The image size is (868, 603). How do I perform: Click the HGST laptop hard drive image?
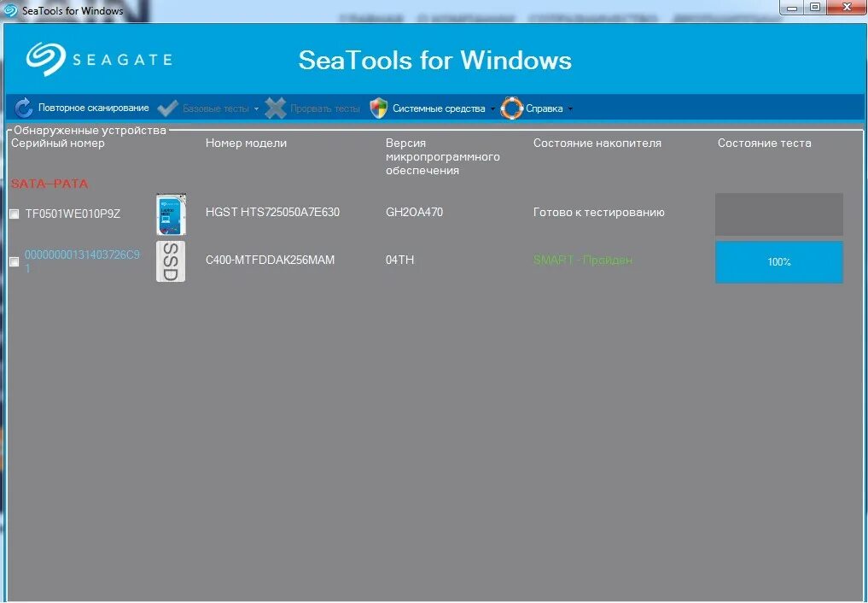(x=171, y=214)
